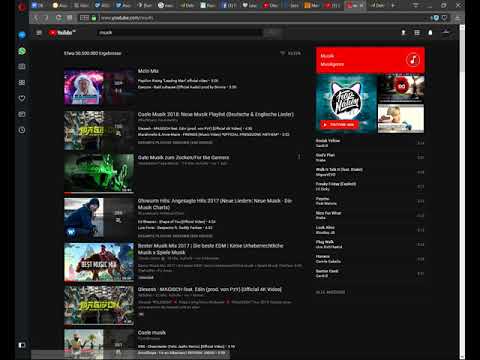Toggle the sidebar panel at the bottom left
Screen dimensions: 480x360
22,345
